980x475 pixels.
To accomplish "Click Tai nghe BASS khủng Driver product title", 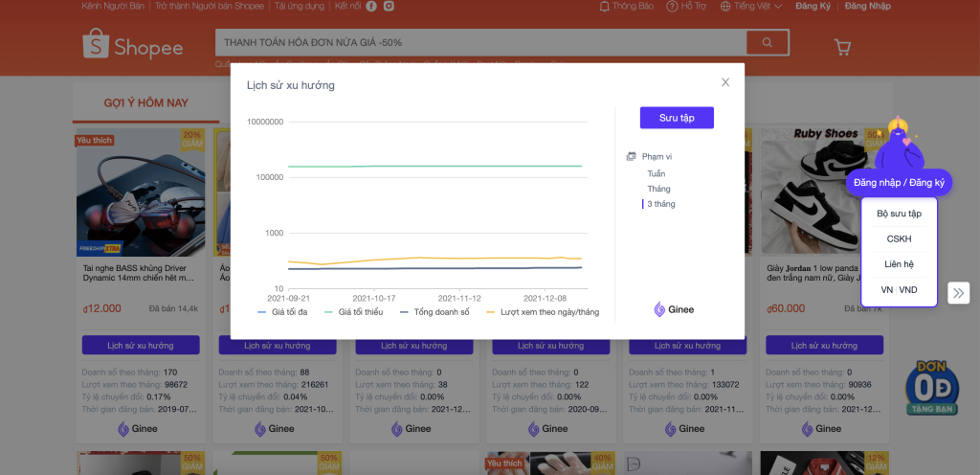I will [x=140, y=273].
